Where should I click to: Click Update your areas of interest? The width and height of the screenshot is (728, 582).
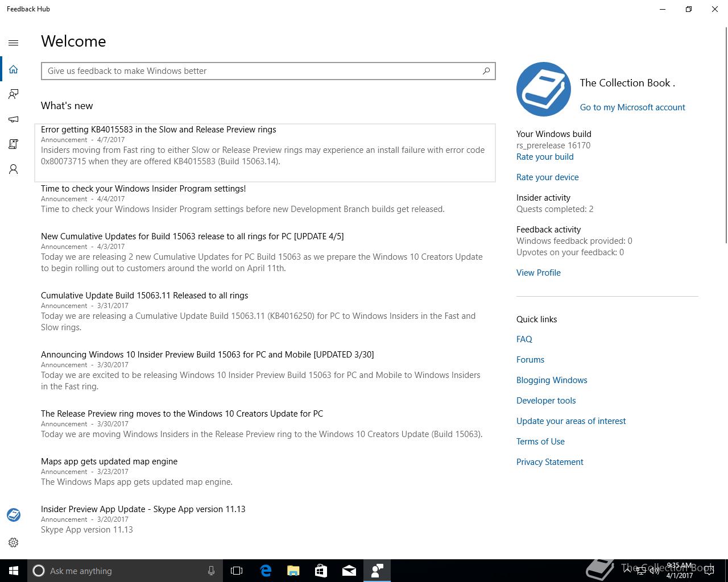point(571,421)
